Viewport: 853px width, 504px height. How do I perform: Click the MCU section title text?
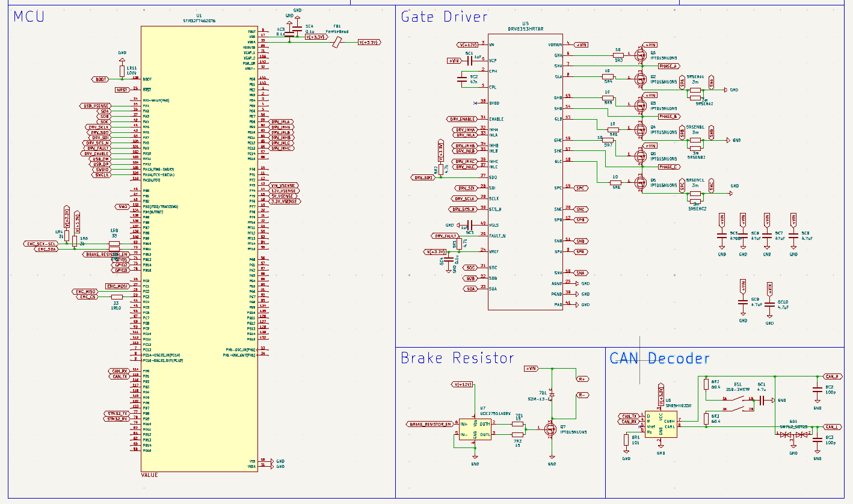pyautogui.click(x=29, y=16)
